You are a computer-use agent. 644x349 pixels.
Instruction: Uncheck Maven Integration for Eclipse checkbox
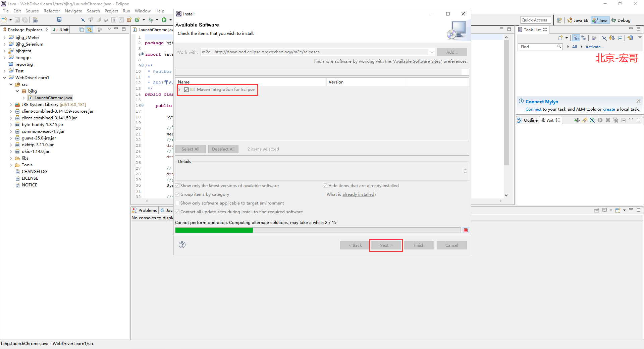click(186, 90)
